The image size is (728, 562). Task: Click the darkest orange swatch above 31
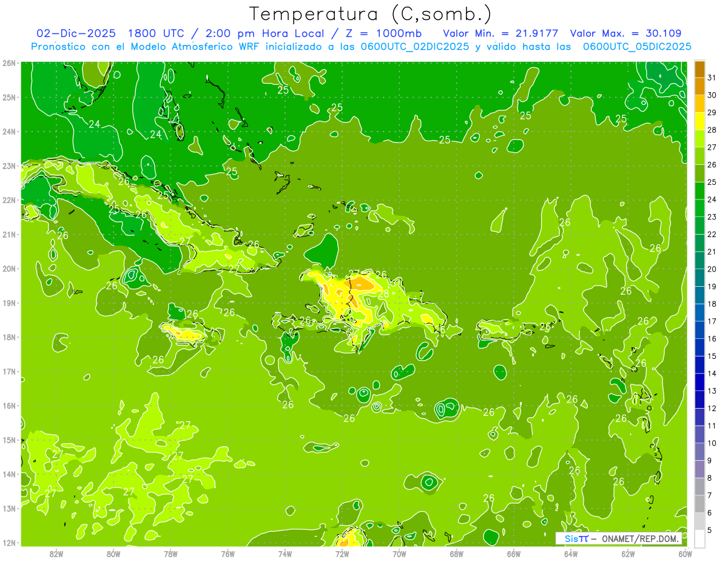700,69
